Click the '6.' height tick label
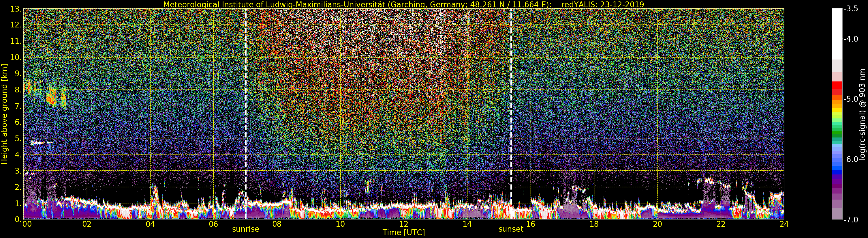The height and width of the screenshot is (238, 868). tap(18, 122)
